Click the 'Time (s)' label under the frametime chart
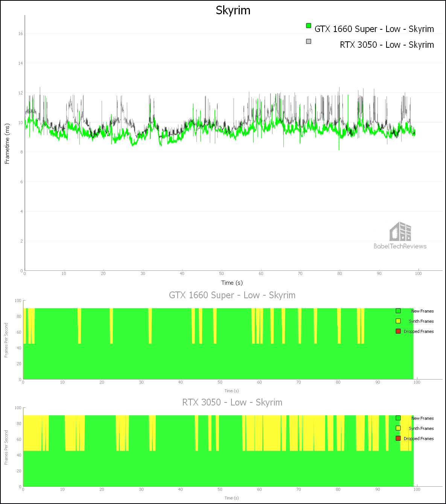Viewport: 446px width, 504px height. click(x=232, y=283)
